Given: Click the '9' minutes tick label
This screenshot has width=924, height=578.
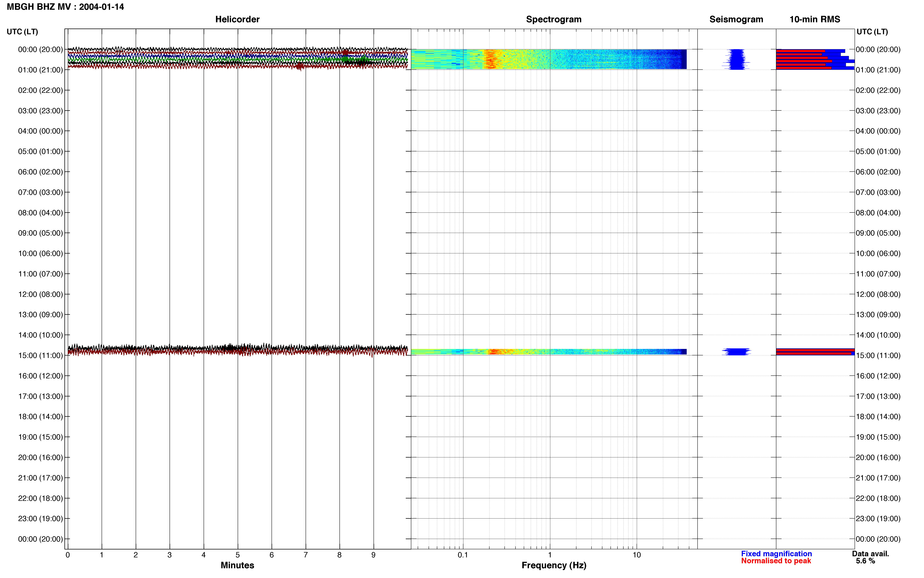Looking at the screenshot, I should click(373, 555).
